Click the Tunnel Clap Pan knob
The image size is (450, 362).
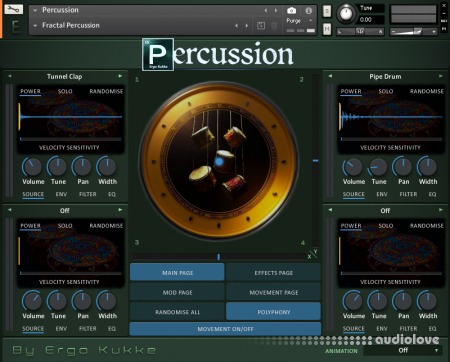coord(82,166)
